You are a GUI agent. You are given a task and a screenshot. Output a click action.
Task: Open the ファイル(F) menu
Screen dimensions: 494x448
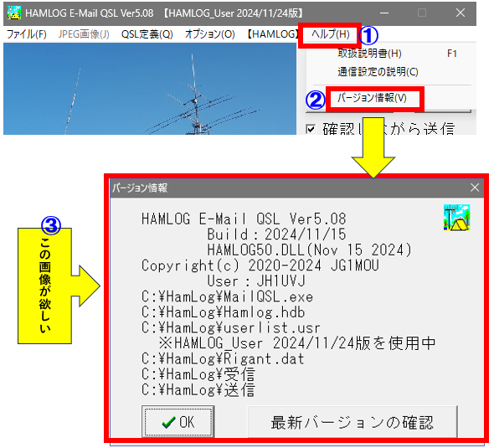[27, 34]
